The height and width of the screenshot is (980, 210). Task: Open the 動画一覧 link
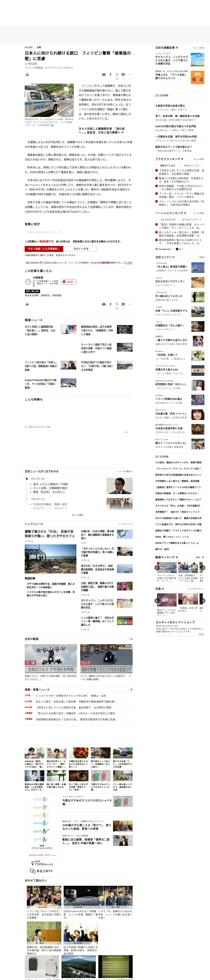200,557
